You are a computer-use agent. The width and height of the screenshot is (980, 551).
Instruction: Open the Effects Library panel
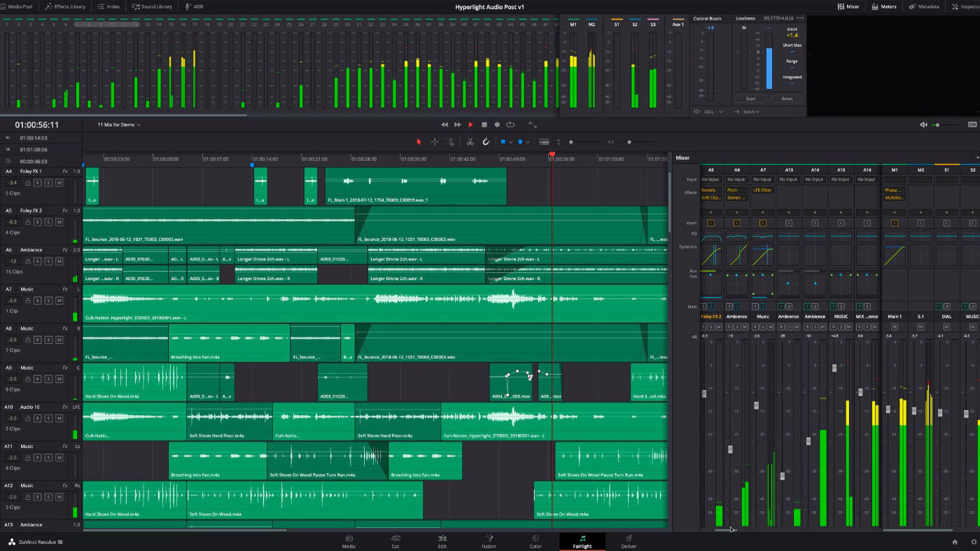[65, 6]
